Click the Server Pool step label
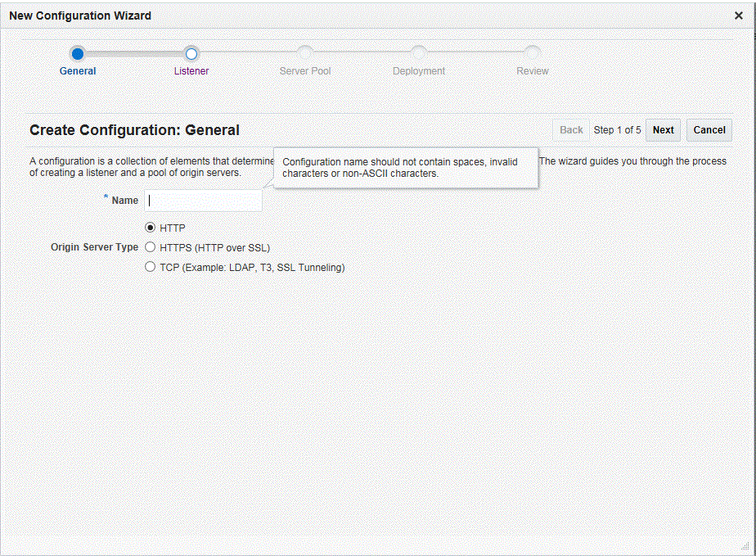Screen dimensions: 756x556 tap(305, 71)
